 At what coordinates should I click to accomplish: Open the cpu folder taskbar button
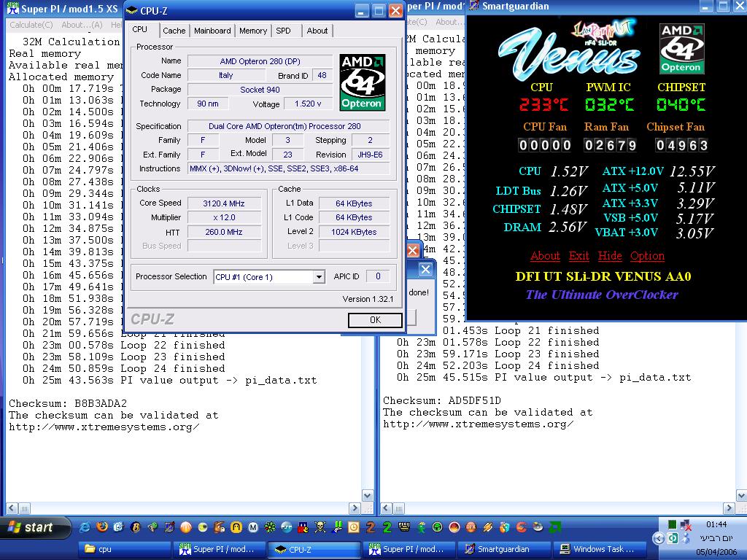[x=125, y=549]
